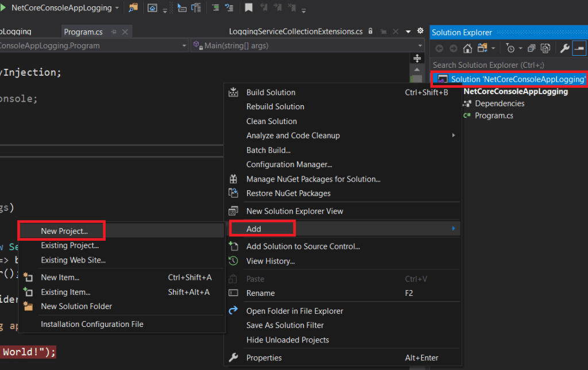
Task: Click the Collapse All icon in Solution Explorer
Action: click(531, 48)
